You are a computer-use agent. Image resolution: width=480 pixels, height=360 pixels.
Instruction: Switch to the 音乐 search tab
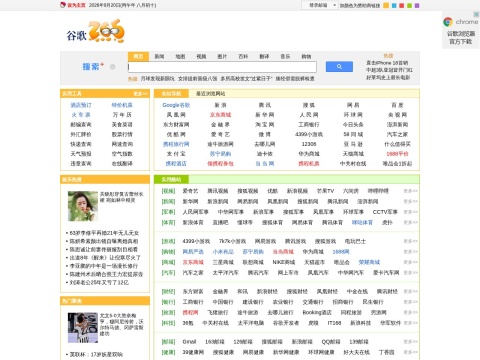coord(285,56)
